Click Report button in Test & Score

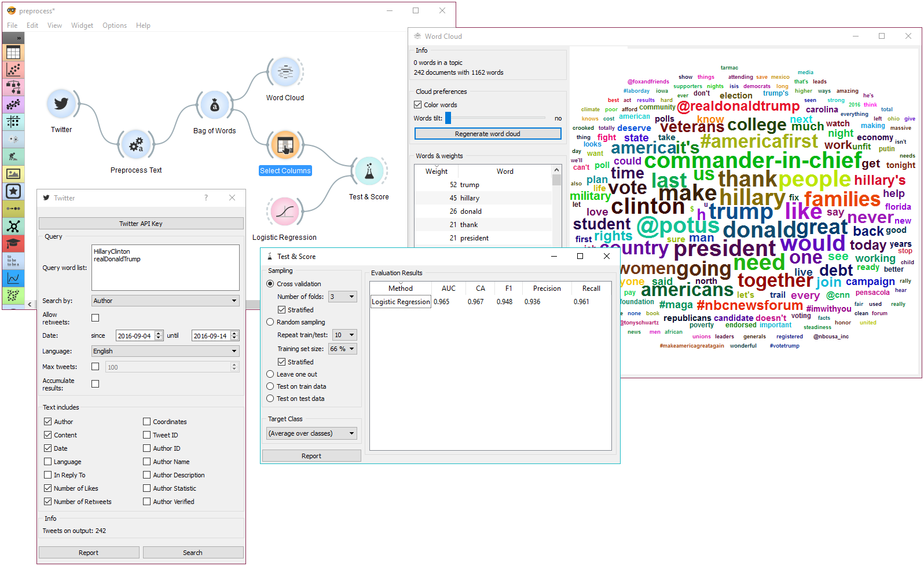click(311, 456)
